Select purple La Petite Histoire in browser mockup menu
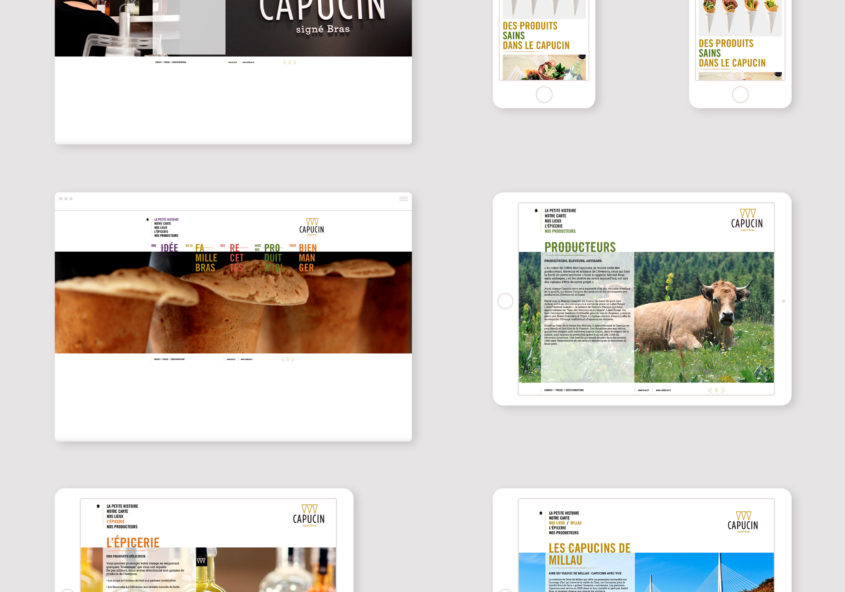This screenshot has height=592, width=845. pyautogui.click(x=166, y=220)
